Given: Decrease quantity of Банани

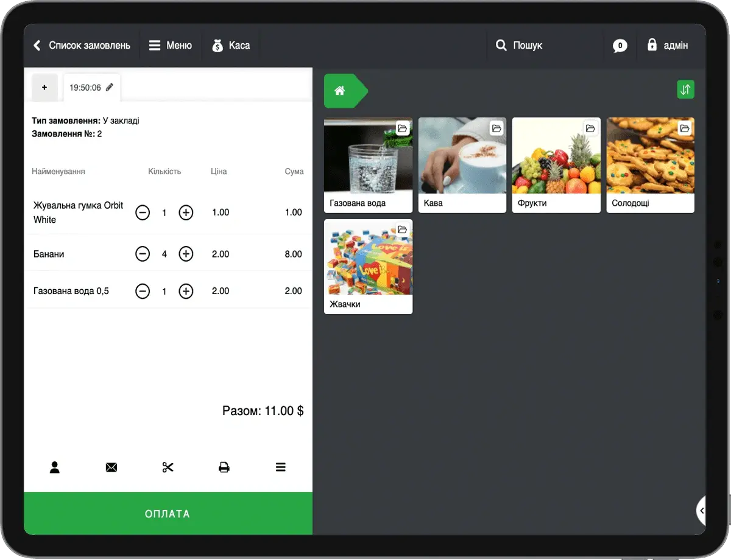Looking at the screenshot, I should [143, 254].
